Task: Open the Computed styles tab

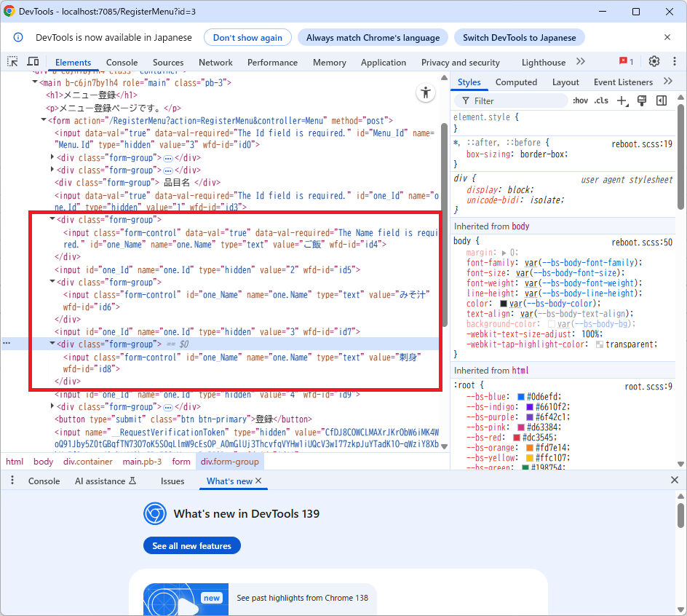Action: coord(516,82)
